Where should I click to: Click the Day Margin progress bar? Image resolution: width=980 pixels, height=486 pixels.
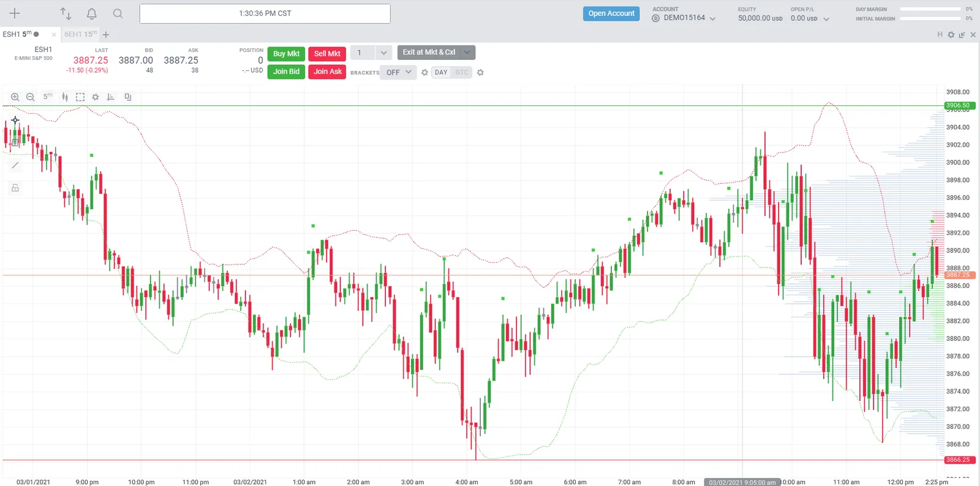click(930, 9)
